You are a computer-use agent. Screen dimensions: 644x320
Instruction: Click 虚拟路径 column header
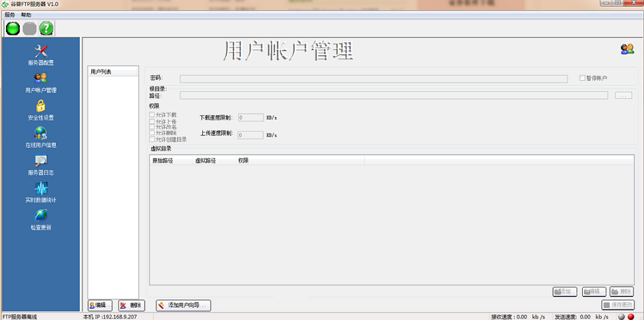(214, 161)
